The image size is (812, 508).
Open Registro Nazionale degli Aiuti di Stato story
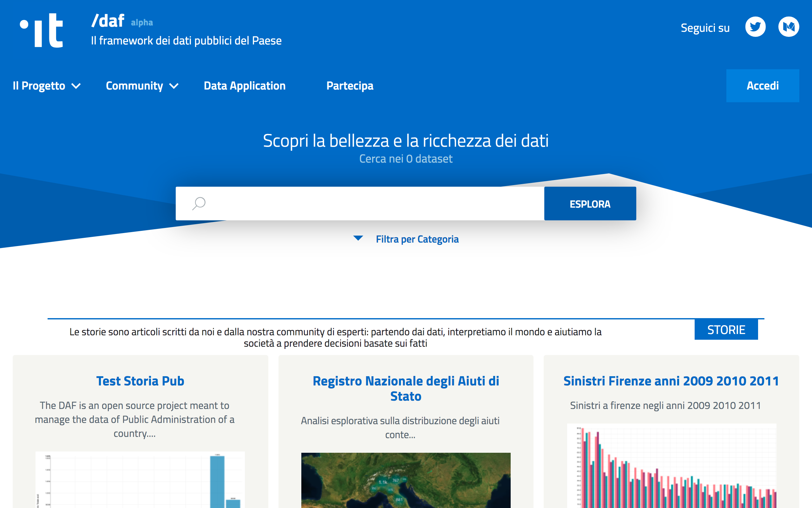click(406, 389)
